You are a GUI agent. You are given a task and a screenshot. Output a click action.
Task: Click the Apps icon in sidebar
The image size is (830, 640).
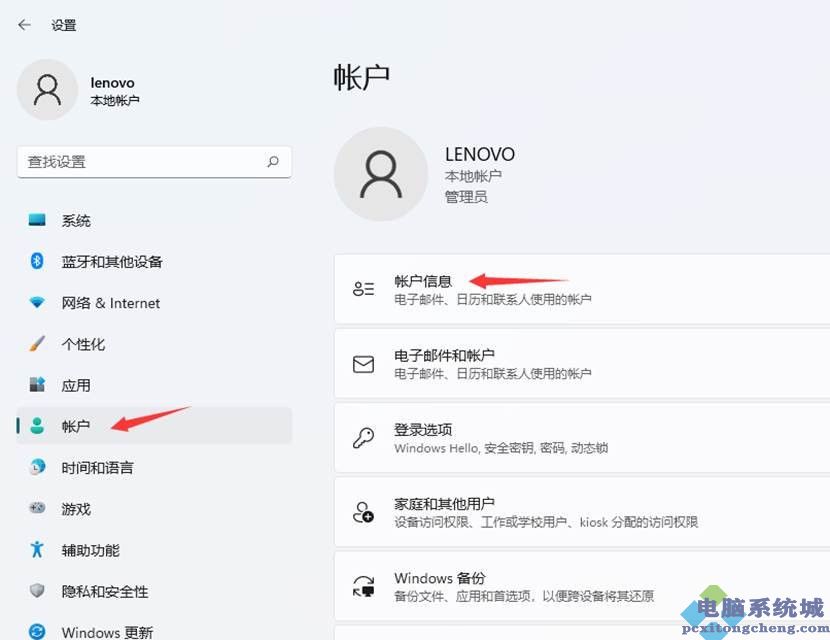(37, 384)
